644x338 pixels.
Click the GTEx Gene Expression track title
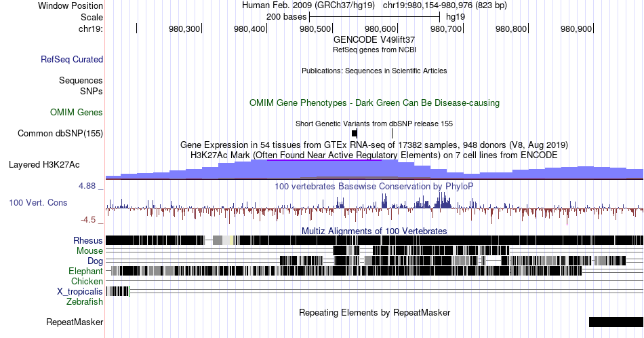click(x=374, y=145)
